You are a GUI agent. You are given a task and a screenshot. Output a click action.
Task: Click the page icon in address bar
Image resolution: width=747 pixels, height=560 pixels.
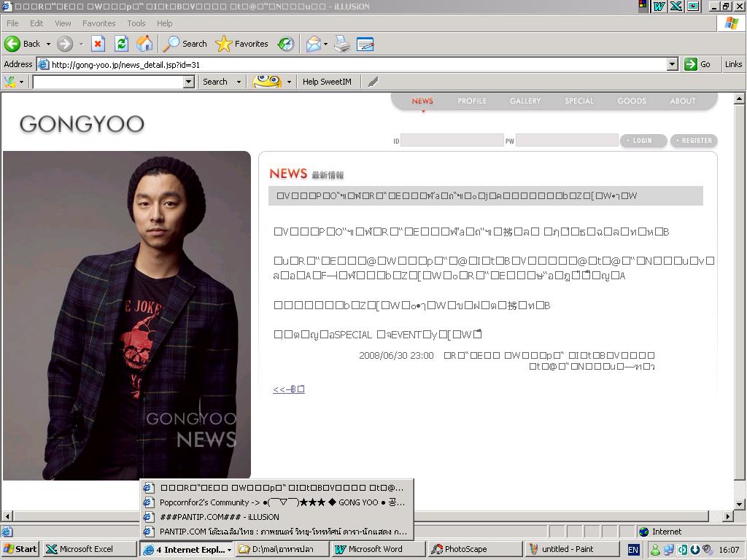(43, 64)
